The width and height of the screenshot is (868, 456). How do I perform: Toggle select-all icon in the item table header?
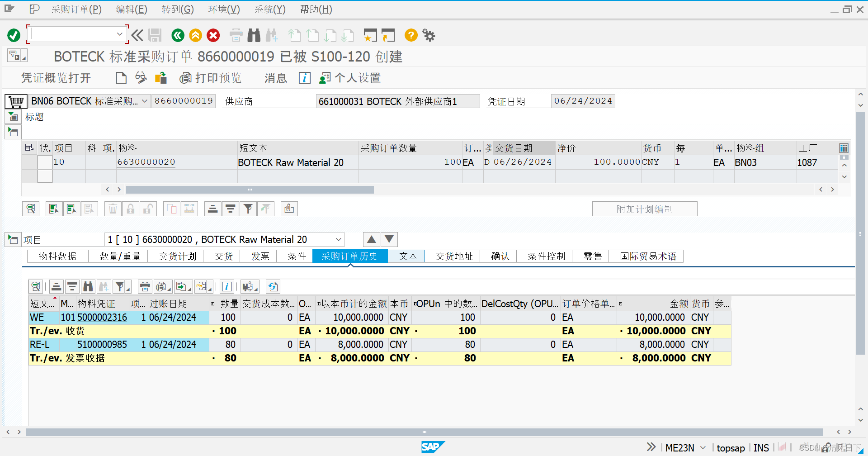click(29, 147)
